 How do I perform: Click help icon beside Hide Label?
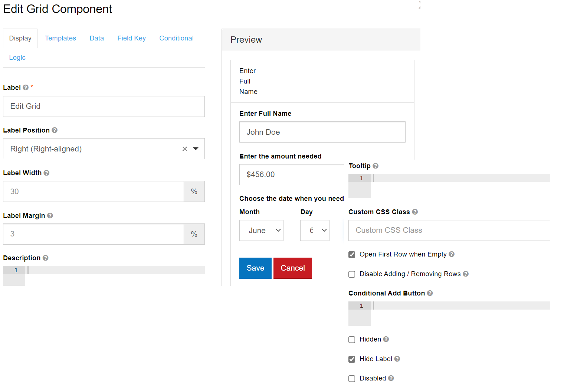pos(397,359)
